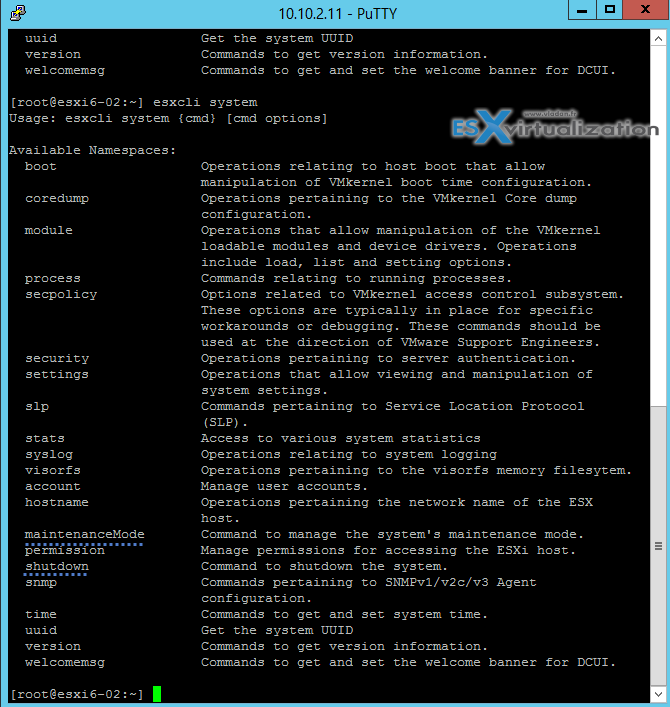Click 'Access to various system statistics' text
The image size is (670, 707).
pyautogui.click(x=340, y=438)
